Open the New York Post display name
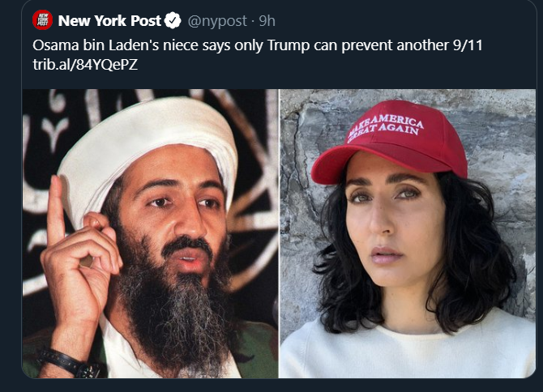The height and width of the screenshot is (392, 543). [x=109, y=21]
